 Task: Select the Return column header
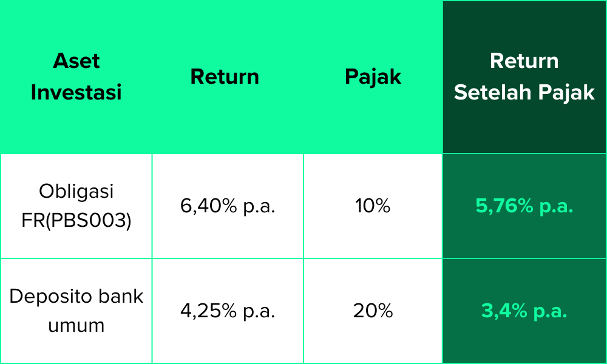click(x=225, y=76)
